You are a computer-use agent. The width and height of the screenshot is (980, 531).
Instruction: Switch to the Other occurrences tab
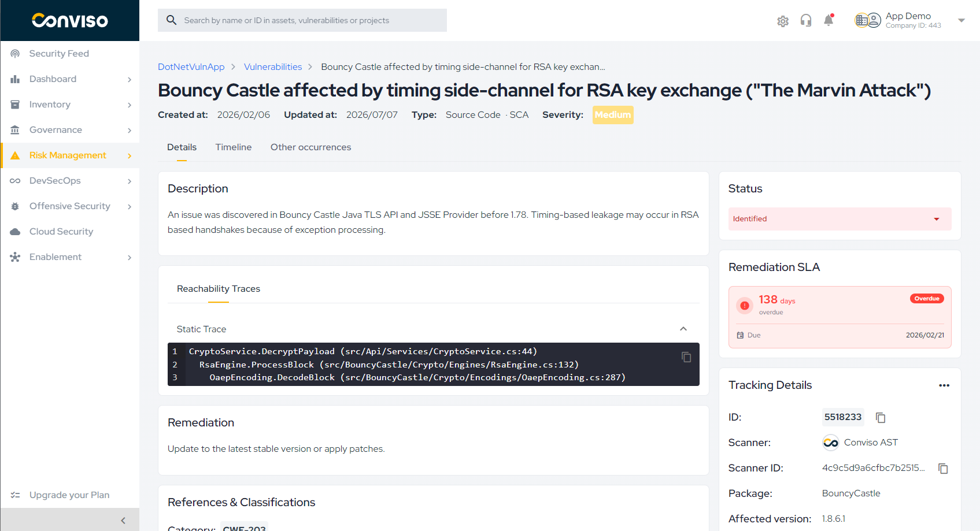coord(310,147)
